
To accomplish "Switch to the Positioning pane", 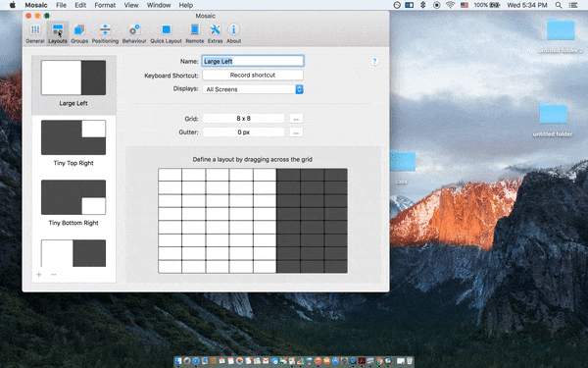I will (105, 33).
